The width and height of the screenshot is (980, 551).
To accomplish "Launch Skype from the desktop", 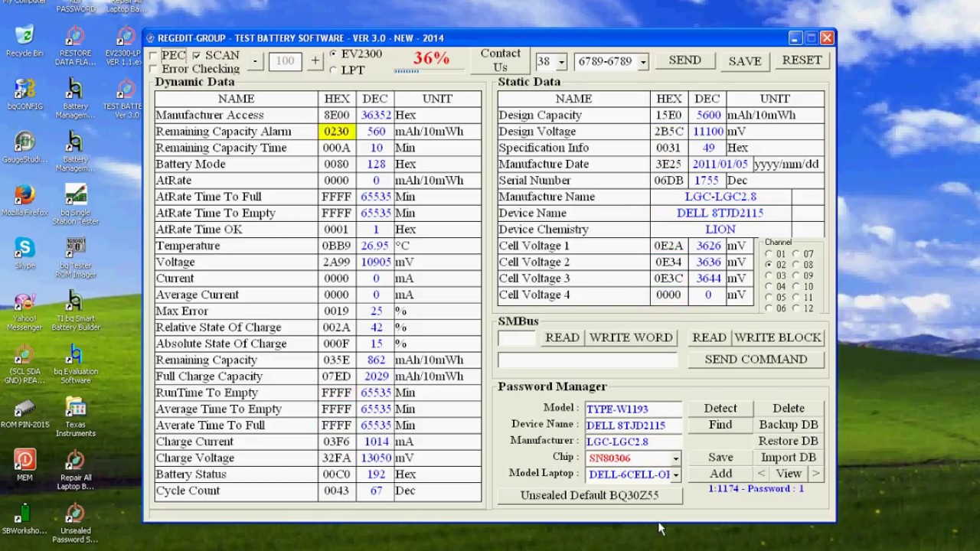I will (24, 253).
